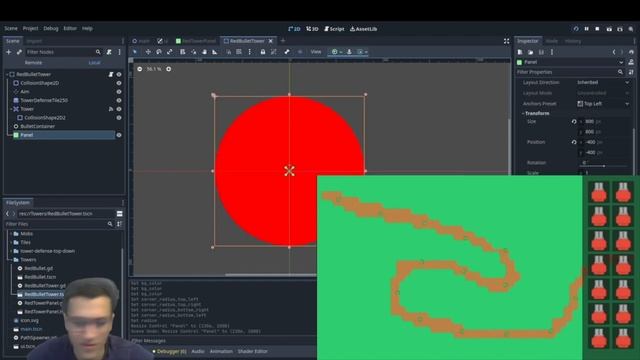
Task: Collapse the Towers folder in FileSystem
Action: (x=11, y=260)
